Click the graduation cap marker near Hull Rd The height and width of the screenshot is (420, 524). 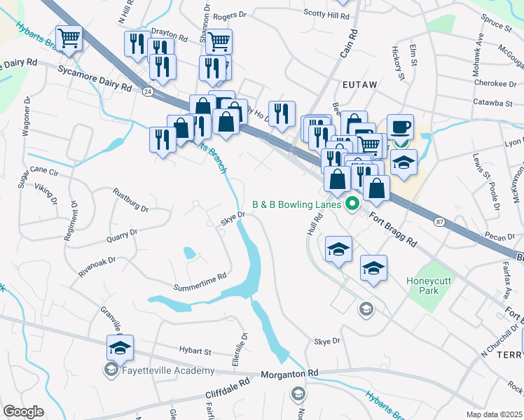click(x=338, y=249)
